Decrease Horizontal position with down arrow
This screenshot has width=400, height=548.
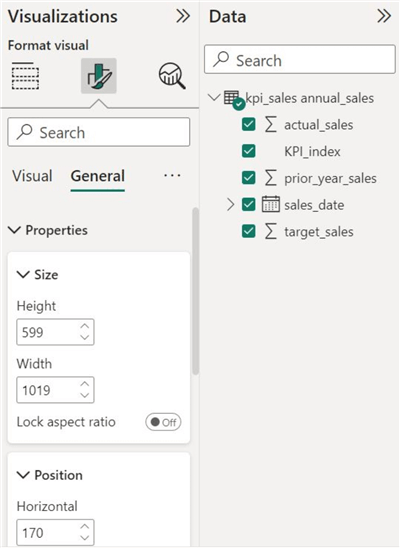(85, 538)
